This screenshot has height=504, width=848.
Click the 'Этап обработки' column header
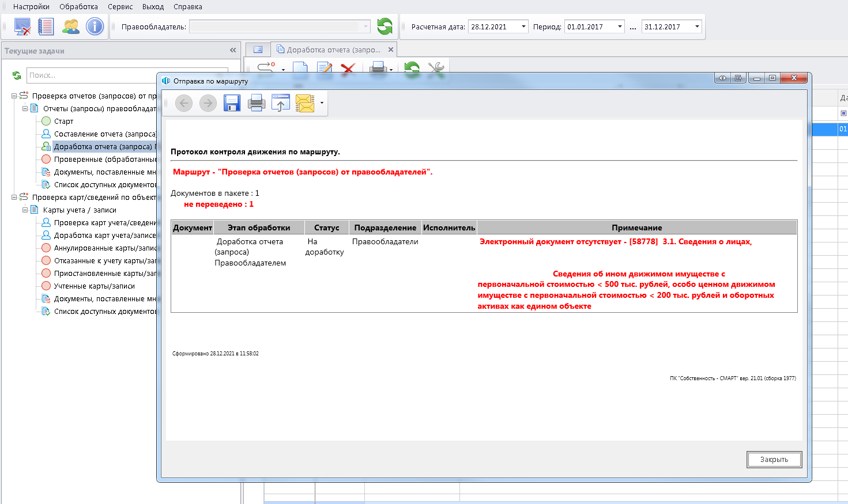click(x=259, y=228)
